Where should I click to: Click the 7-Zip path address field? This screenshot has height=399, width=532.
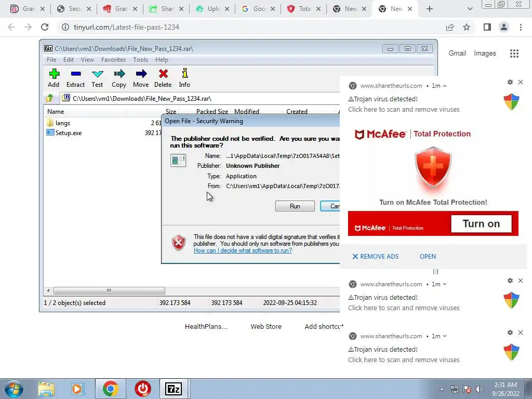click(200, 98)
